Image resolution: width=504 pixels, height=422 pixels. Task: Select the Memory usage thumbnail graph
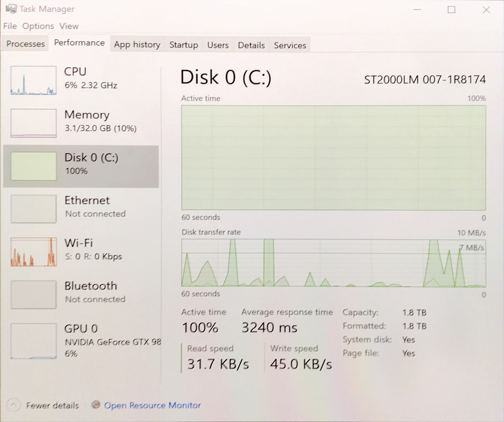(x=34, y=123)
